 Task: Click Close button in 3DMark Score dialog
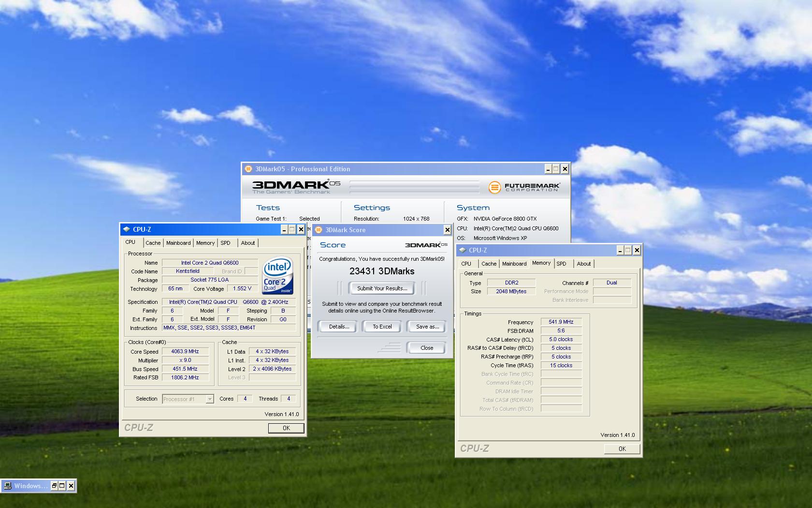(x=427, y=348)
